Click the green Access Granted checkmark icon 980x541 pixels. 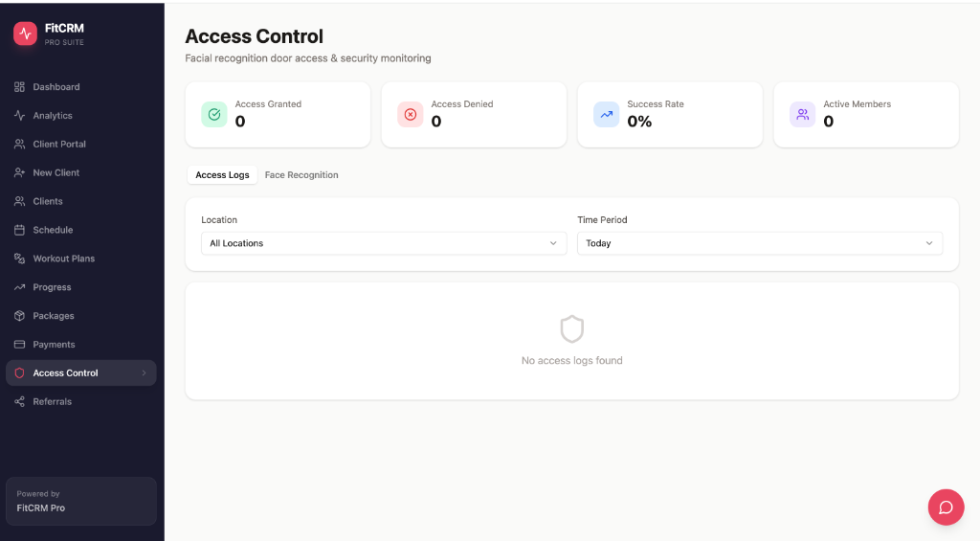point(214,115)
